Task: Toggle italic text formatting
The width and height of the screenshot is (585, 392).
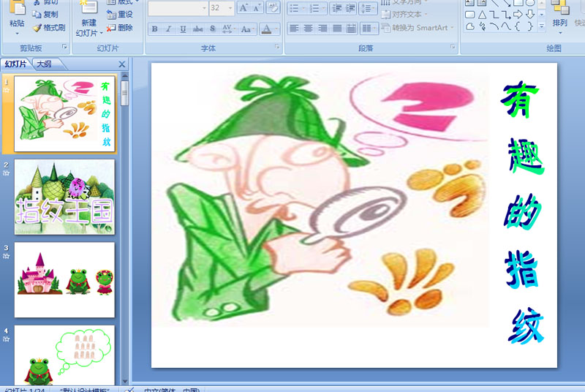Action: 168,29
